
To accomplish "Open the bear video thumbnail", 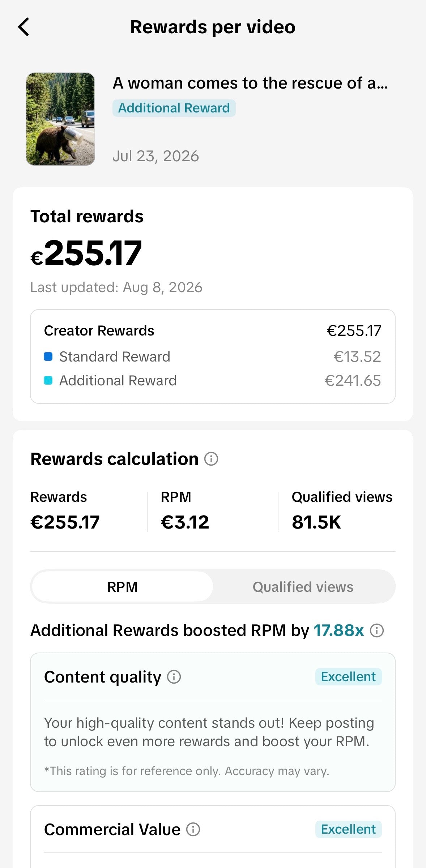I will 60,119.
